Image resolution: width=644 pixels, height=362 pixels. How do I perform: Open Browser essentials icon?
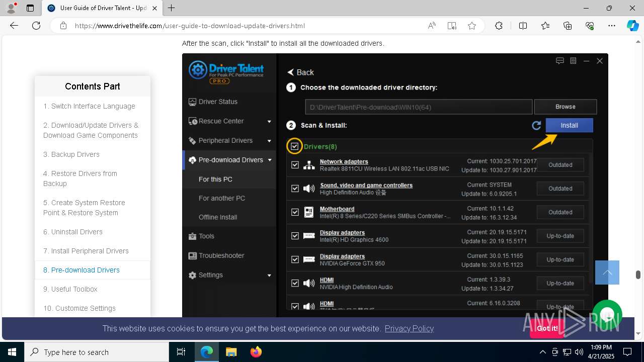[590, 26]
